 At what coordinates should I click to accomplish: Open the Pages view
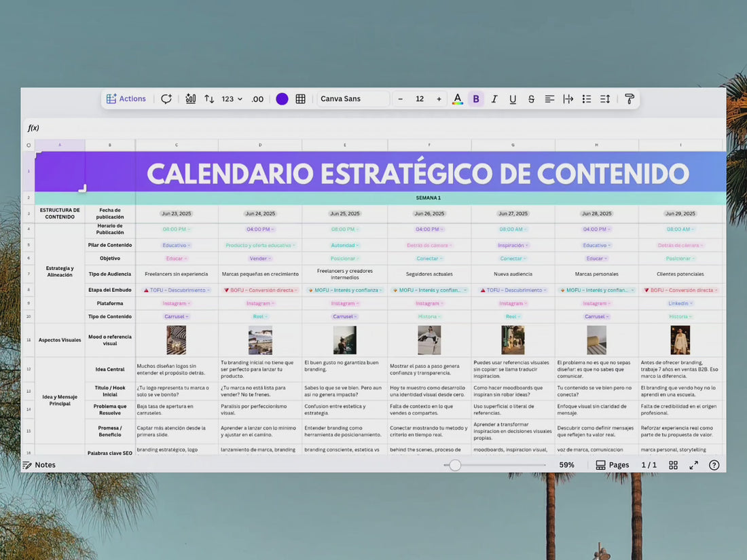(613, 465)
